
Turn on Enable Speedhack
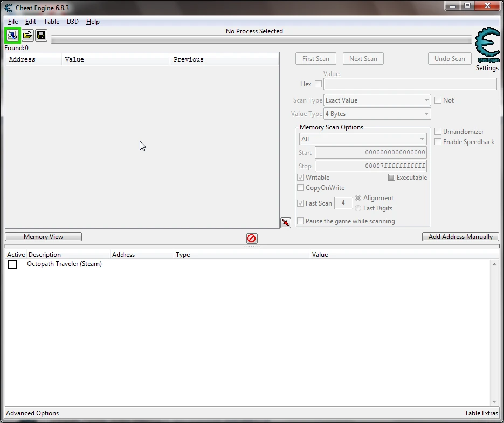[438, 142]
